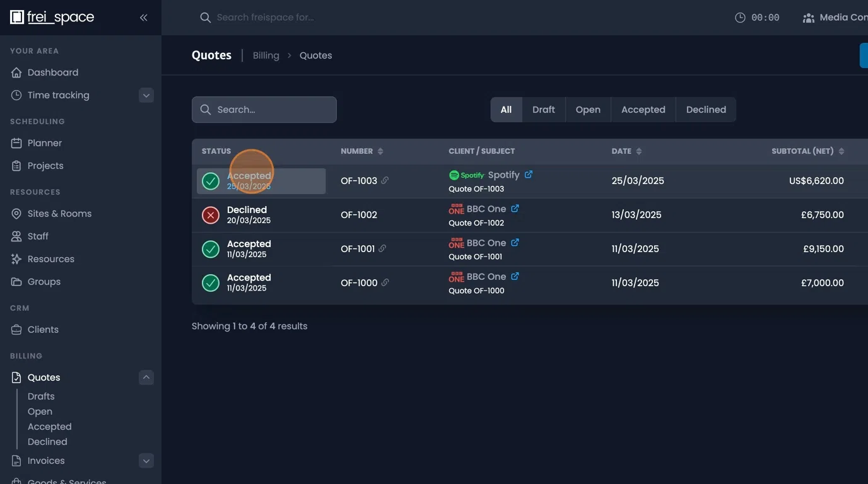Click the quotes Search input field
This screenshot has height=484, width=868.
264,110
